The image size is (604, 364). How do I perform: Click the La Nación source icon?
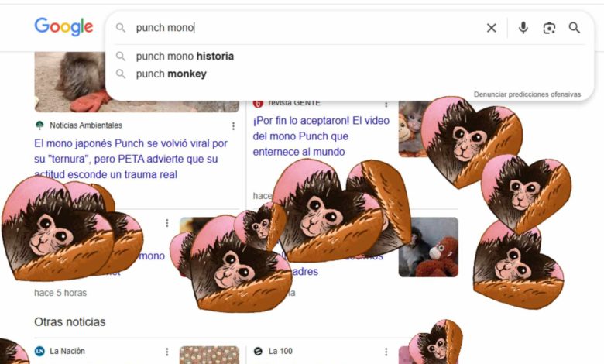[x=39, y=351]
